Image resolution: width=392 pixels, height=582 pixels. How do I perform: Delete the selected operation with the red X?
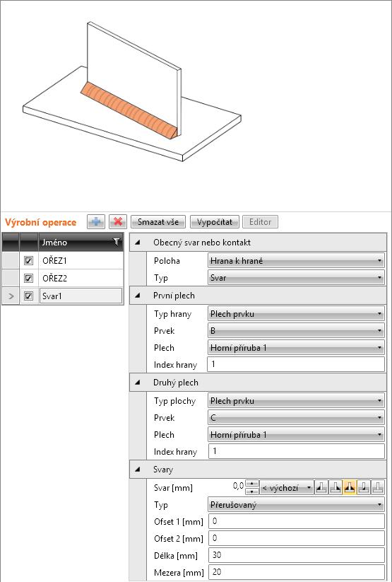(118, 222)
